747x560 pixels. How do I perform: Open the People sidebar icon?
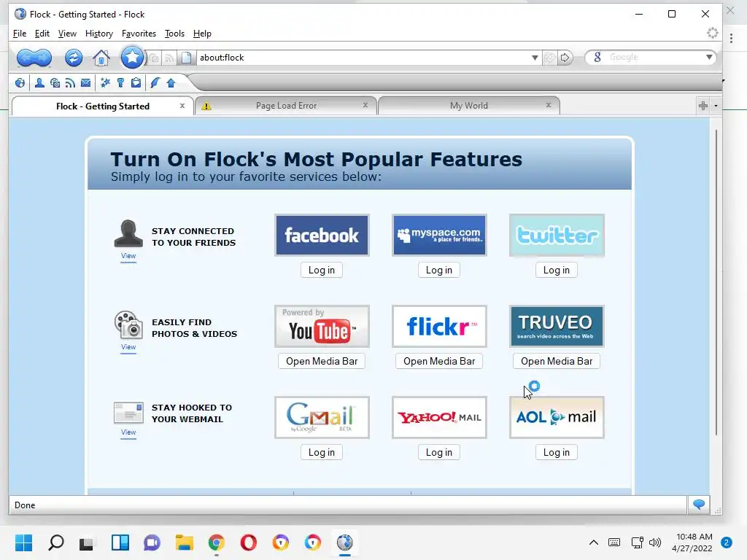[39, 83]
